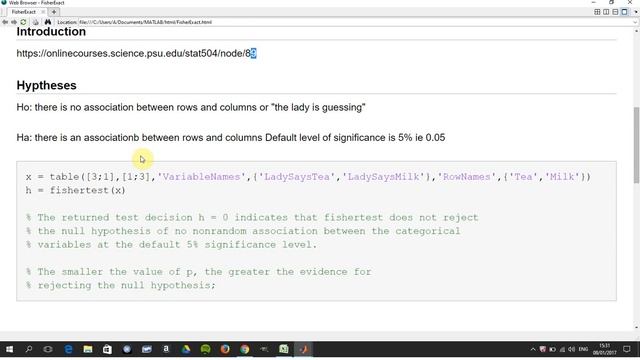Viewport: 640px width, 360px height.
Task: Open network status in system tray
Action: click(562, 349)
